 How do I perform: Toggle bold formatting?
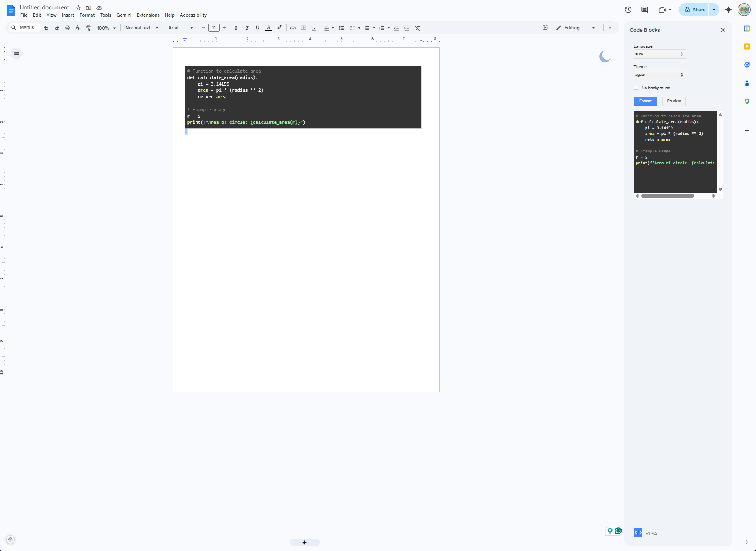[x=236, y=28]
